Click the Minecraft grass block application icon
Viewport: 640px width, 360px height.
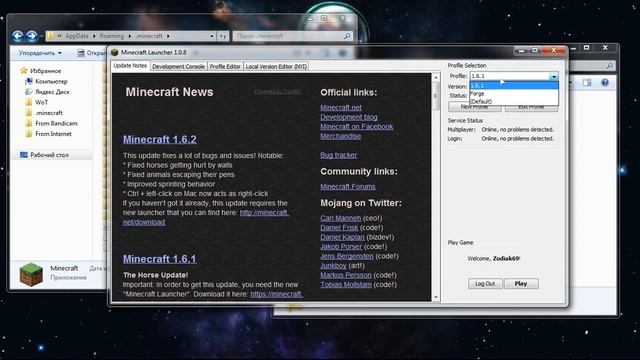[31, 274]
